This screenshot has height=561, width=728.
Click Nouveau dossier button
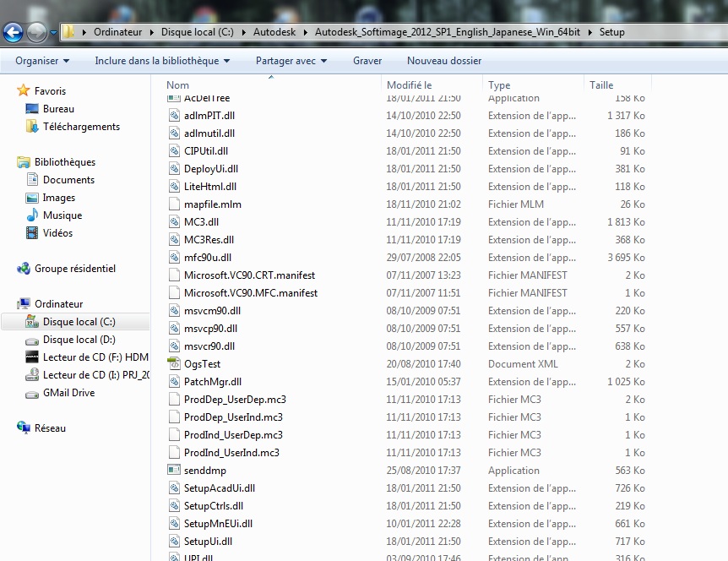(444, 61)
